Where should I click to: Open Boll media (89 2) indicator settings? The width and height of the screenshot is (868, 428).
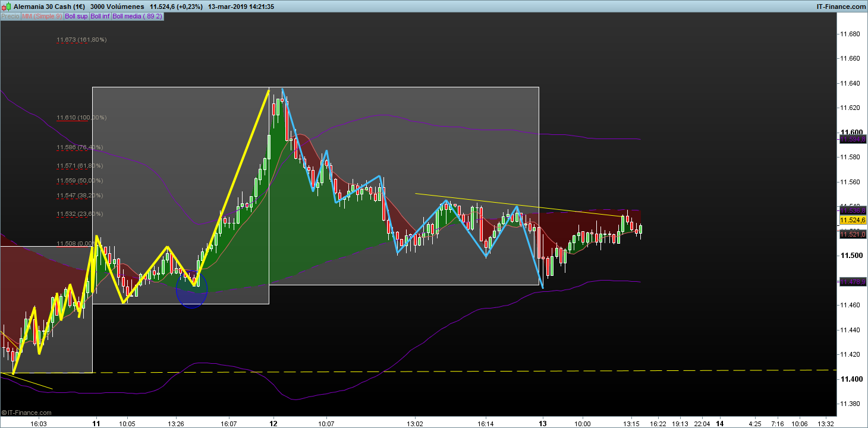coord(137,17)
